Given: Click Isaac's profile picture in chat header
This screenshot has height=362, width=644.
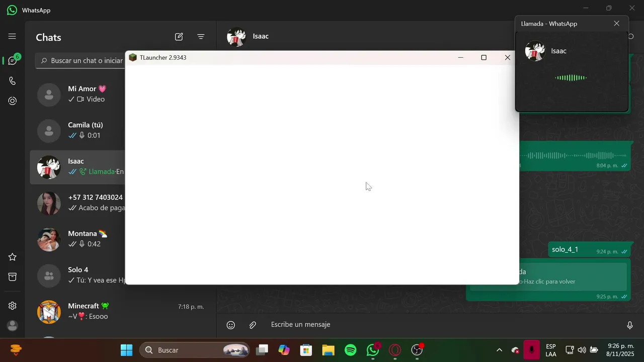Looking at the screenshot, I should pos(236,37).
